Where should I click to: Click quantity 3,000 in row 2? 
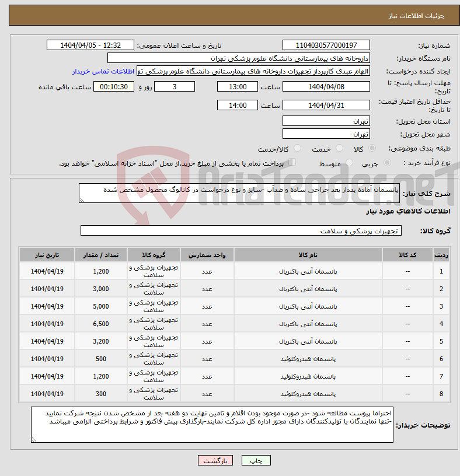tap(101, 289)
